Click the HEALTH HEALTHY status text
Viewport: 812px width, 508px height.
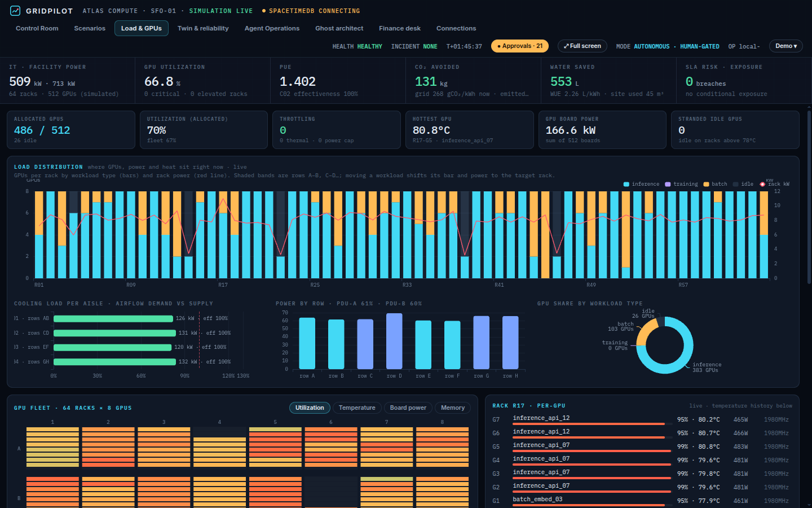pos(357,46)
